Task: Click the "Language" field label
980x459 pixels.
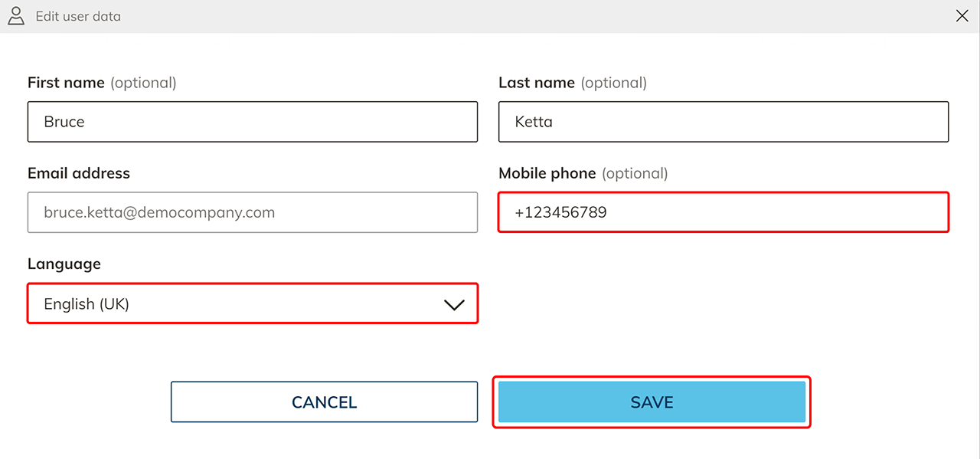Action: [x=64, y=264]
